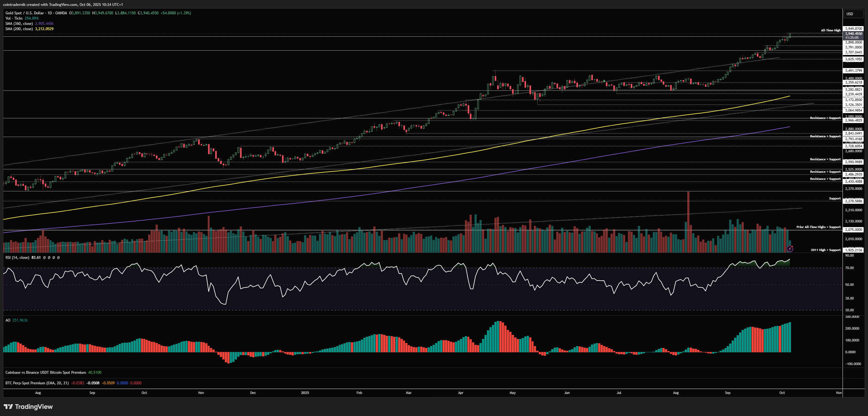Click the 3,949.8700 price axis label

pos(853,29)
